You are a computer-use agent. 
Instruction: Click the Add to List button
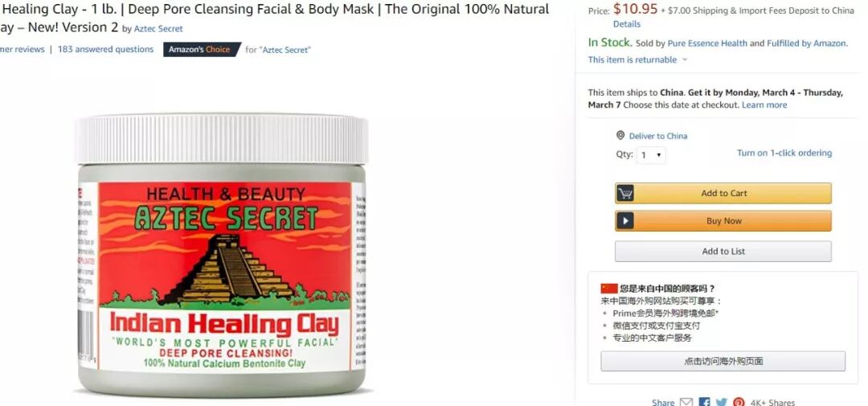(x=723, y=251)
